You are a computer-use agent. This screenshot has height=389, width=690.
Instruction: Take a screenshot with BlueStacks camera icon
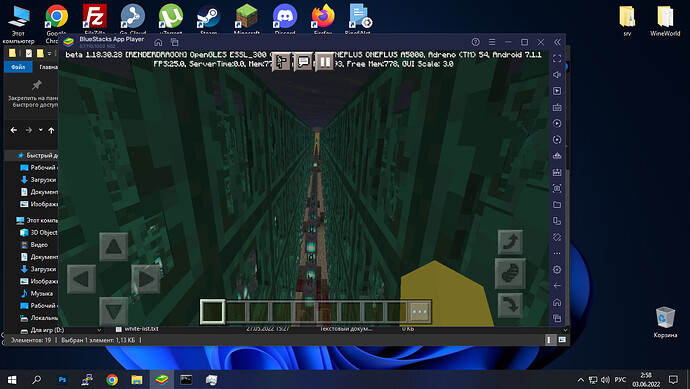pos(557,188)
